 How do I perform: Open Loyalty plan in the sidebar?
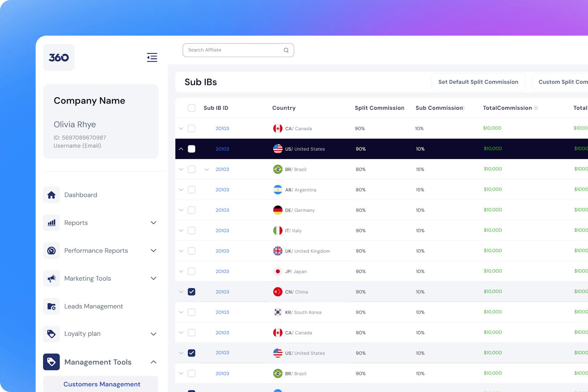(82, 334)
